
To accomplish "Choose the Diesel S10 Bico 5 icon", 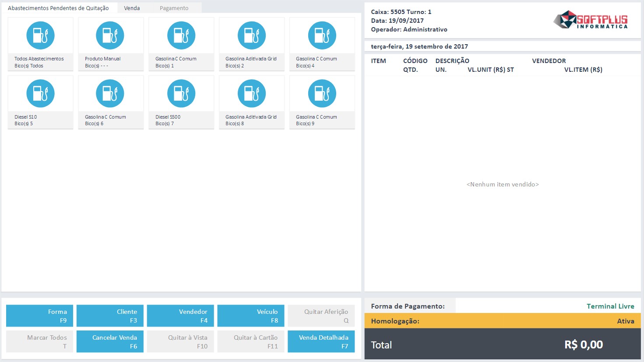I will point(40,93).
